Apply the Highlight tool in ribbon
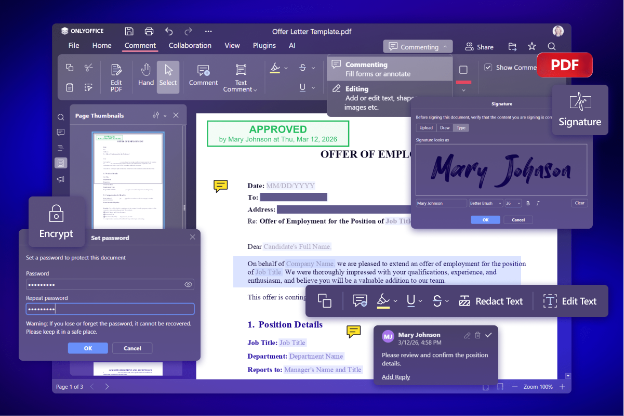624x416 pixels. [x=275, y=68]
